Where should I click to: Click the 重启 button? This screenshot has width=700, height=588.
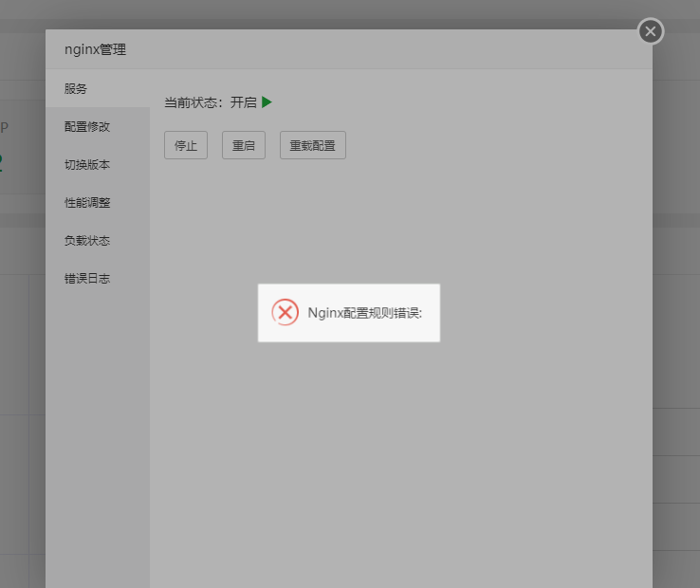click(x=244, y=145)
